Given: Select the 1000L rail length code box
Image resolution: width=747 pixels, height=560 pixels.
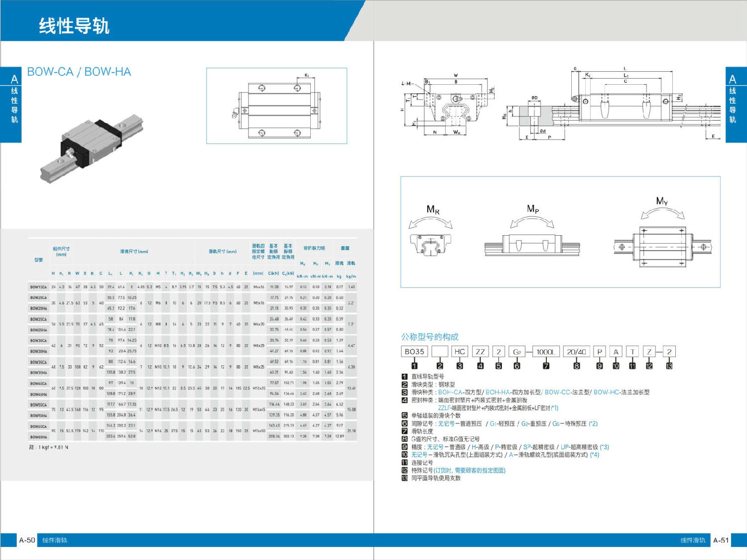Looking at the screenshot, I should click(546, 352).
